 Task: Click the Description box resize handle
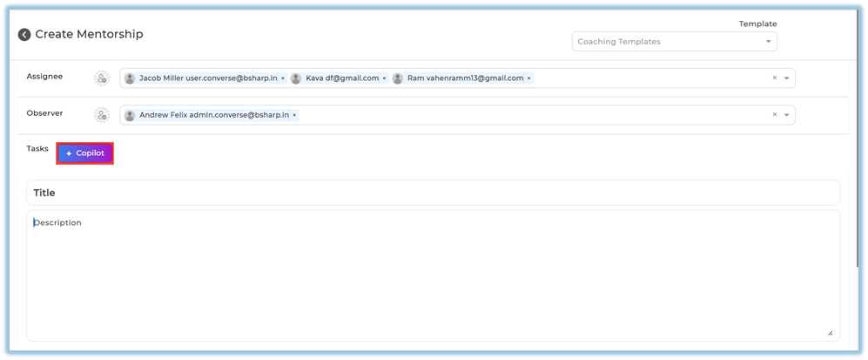[x=830, y=332]
